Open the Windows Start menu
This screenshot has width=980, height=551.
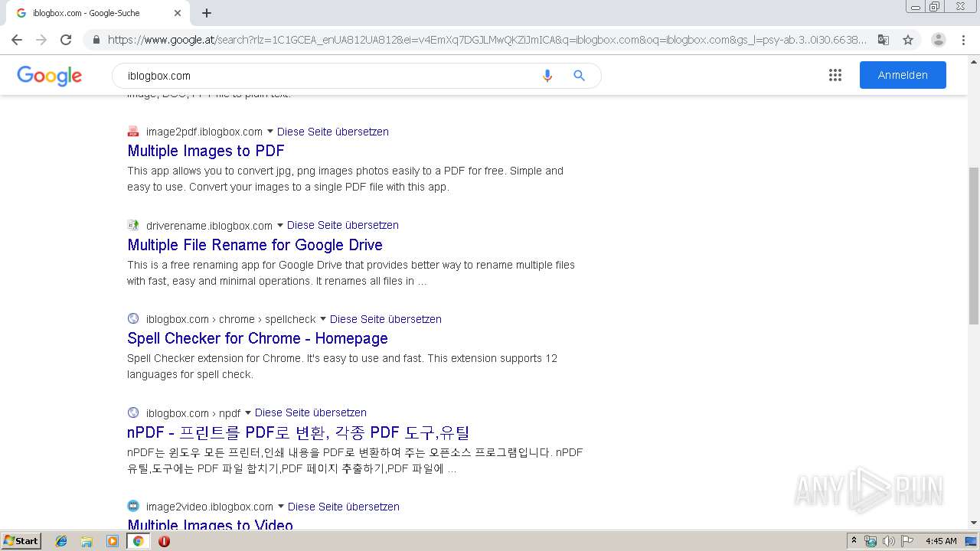click(x=21, y=540)
